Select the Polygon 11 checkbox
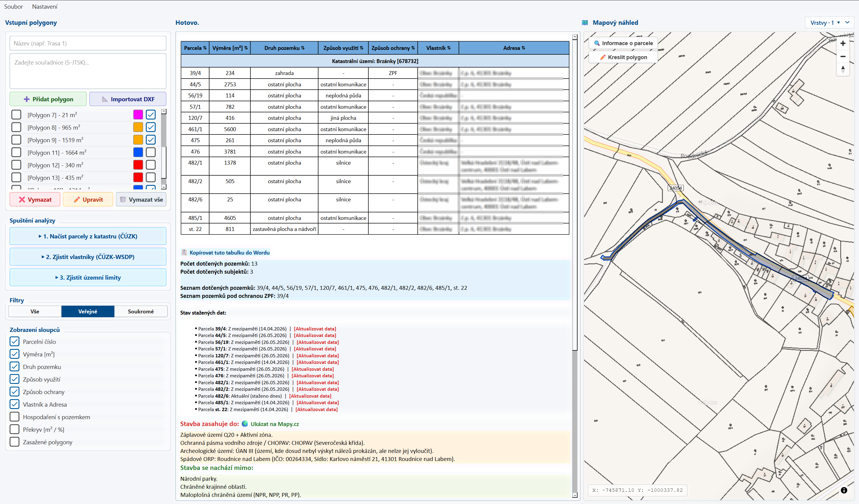This screenshot has width=859, height=504. point(16,152)
